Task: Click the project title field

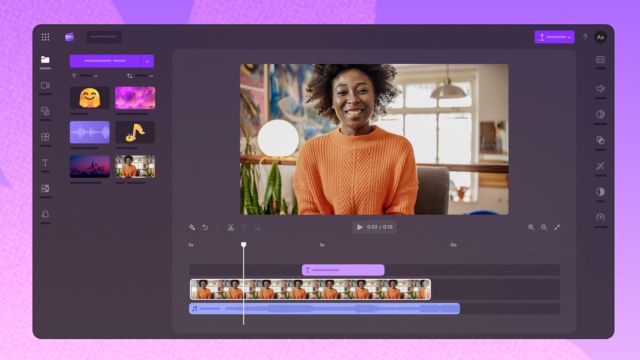Action: (x=104, y=37)
